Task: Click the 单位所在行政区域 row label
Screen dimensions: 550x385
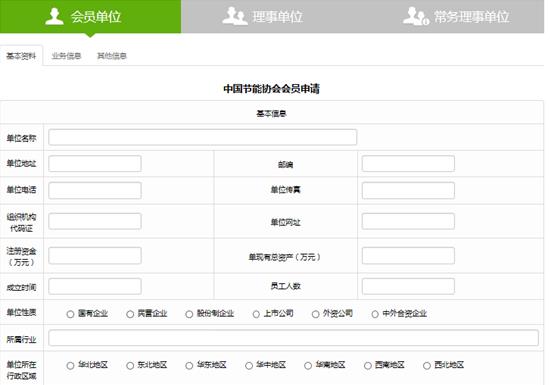Action: click(21, 370)
